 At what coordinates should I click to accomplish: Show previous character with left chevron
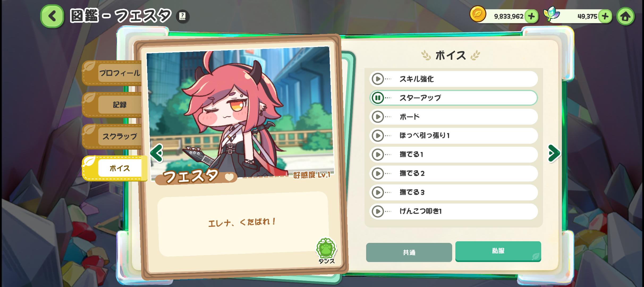(x=156, y=153)
